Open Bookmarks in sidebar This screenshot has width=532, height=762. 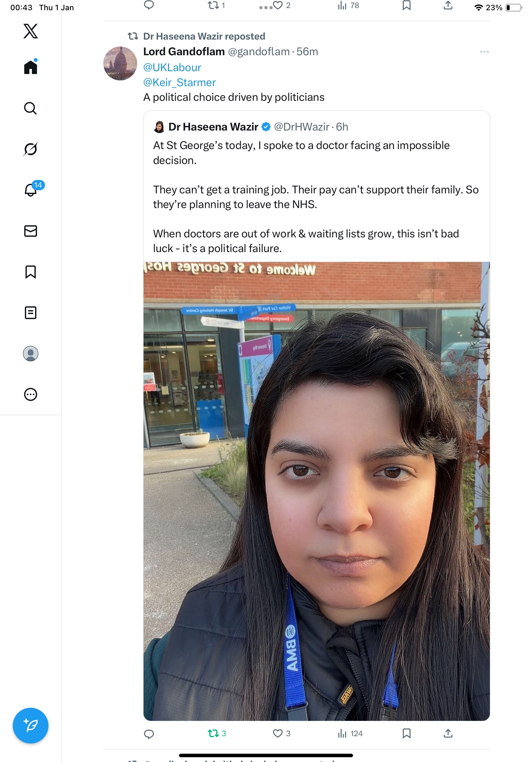31,272
